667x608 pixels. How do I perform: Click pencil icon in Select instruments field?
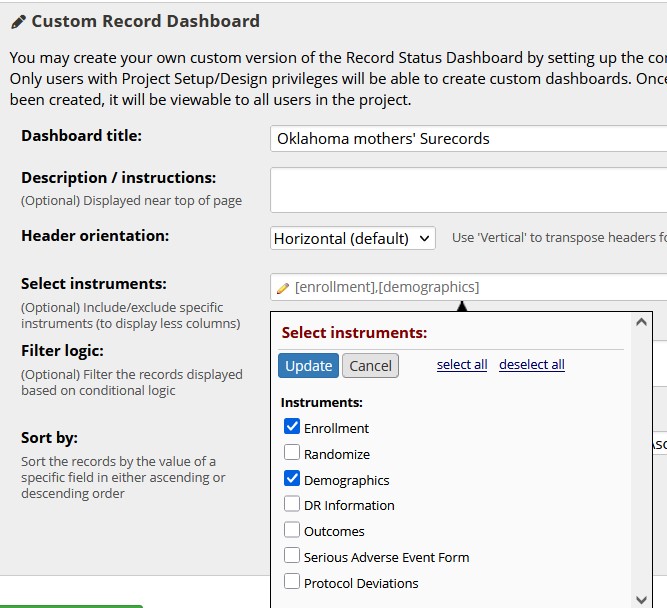pos(283,288)
